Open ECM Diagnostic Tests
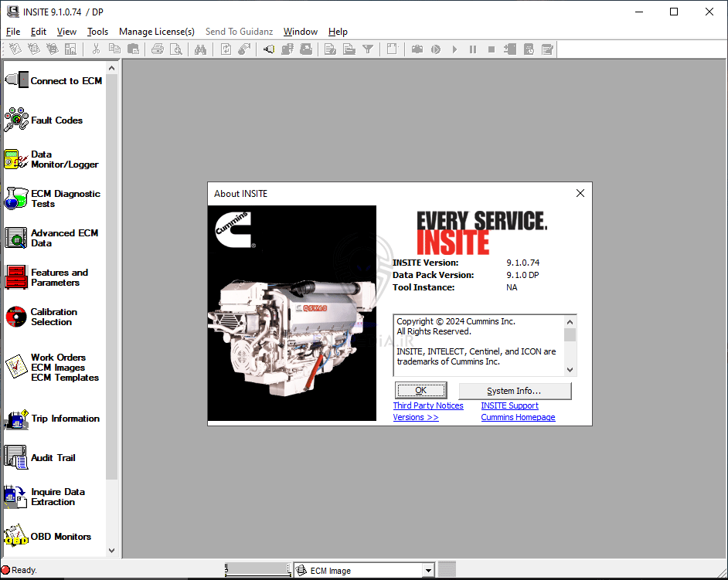The width and height of the screenshot is (728, 580). tap(53, 198)
